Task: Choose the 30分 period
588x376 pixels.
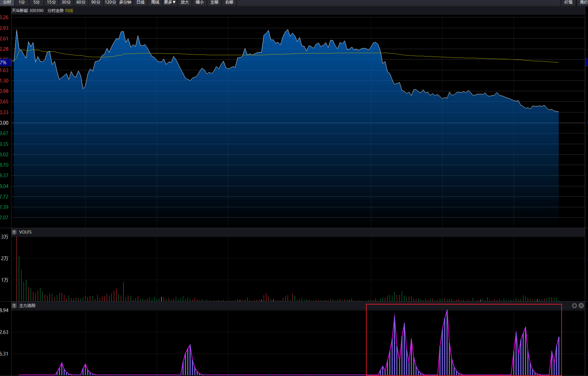Action: tap(66, 2)
